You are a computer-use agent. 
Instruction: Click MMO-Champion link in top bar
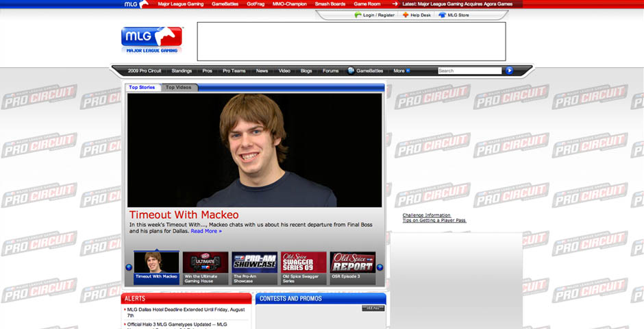coord(290,4)
